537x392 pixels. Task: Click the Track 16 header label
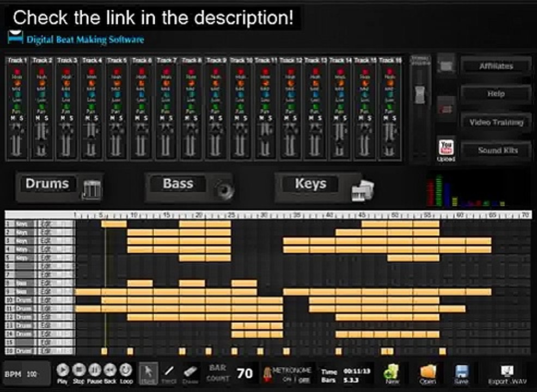coord(390,60)
